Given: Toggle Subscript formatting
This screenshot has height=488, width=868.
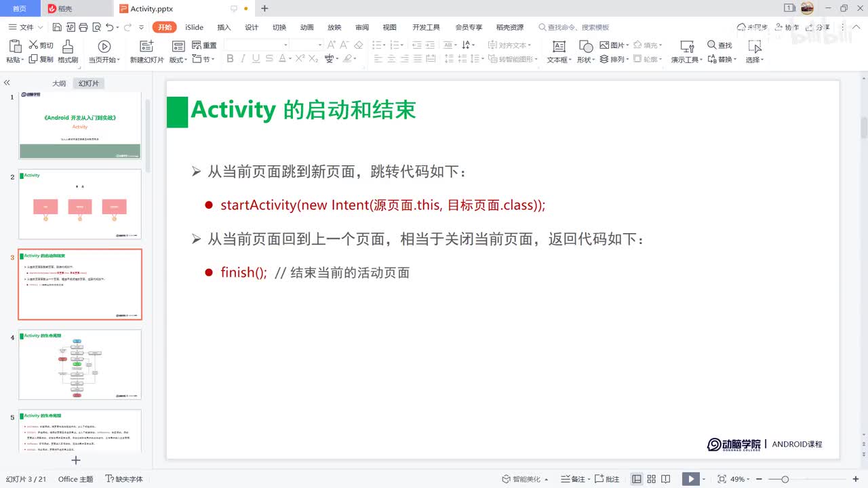Looking at the screenshot, I should click(313, 59).
